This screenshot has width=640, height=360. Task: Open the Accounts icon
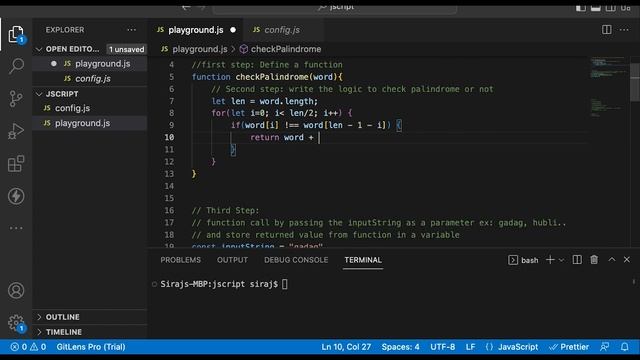click(16, 291)
